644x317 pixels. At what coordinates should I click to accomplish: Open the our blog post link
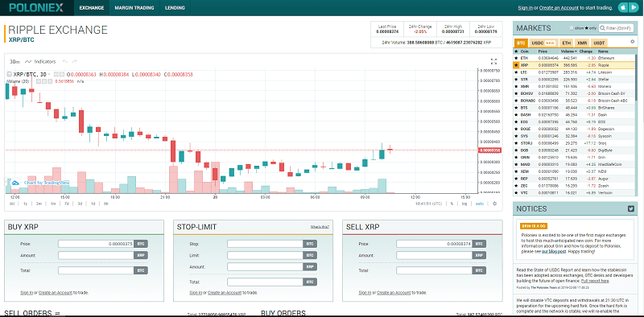(x=554, y=251)
